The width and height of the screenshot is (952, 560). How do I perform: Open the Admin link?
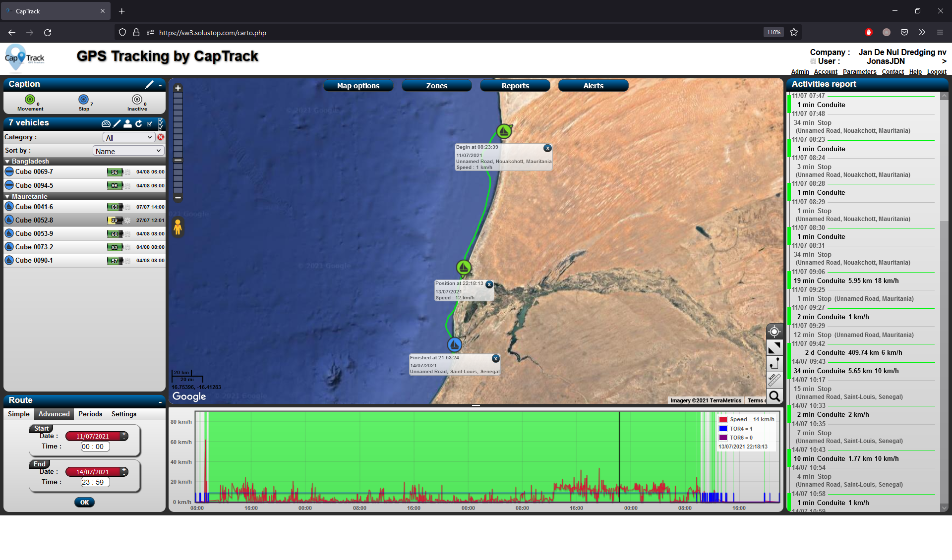tap(800, 72)
